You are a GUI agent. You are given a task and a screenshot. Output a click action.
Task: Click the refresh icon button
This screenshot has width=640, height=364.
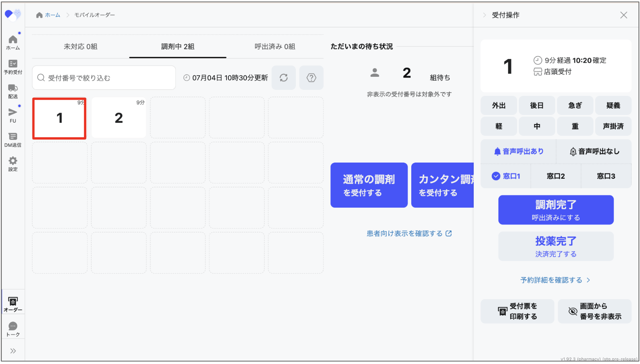(x=284, y=78)
